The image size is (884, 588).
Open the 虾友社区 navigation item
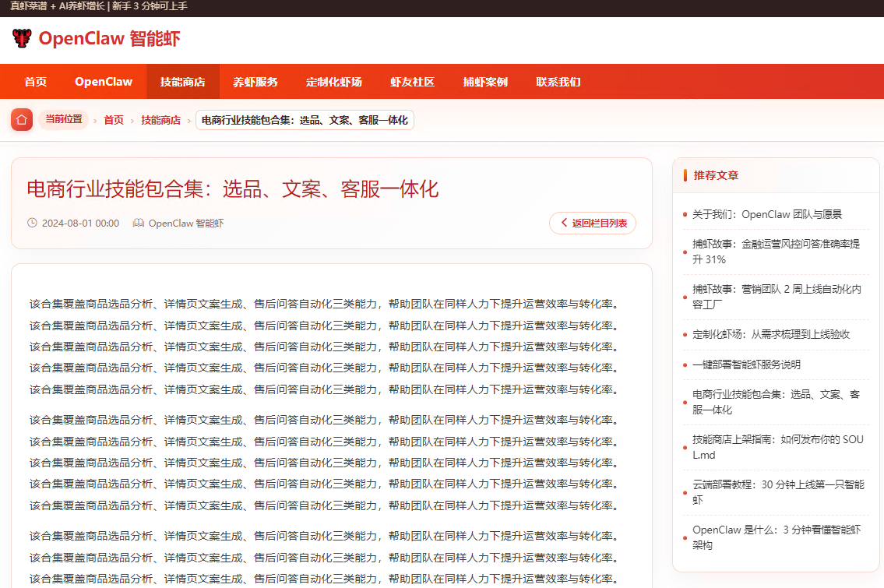coord(412,82)
